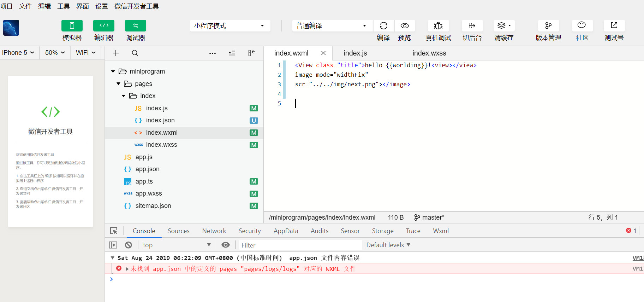Open the community (社区) icon
Image resolution: width=644 pixels, height=302 pixels.
(582, 26)
